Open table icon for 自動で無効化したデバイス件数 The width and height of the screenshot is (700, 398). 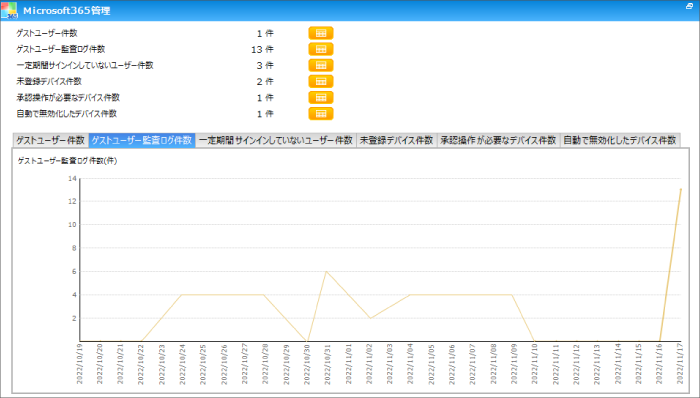(x=321, y=113)
